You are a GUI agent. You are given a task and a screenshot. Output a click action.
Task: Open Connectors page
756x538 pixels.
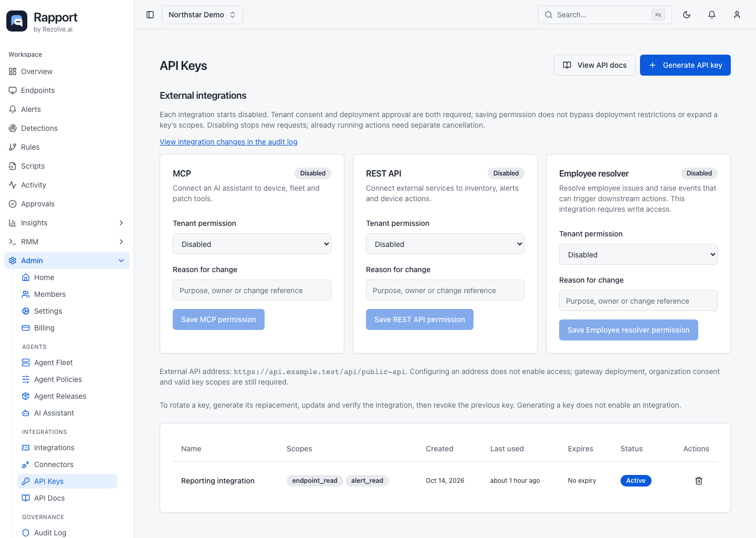click(x=67, y=464)
